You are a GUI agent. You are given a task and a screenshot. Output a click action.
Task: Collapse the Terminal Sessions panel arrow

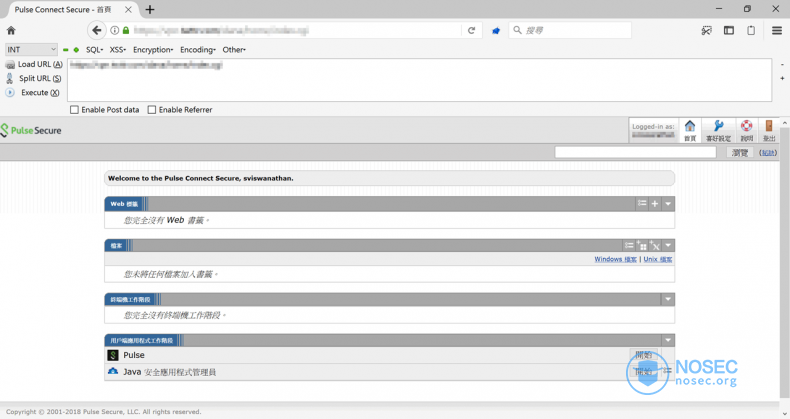click(668, 300)
